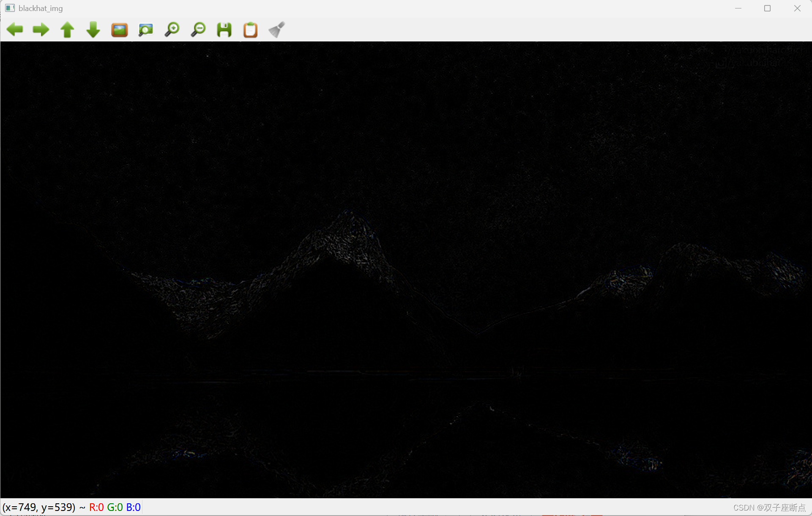Screen dimensions: 812x516
Task: Save the current image with floppy icon
Action: (224, 30)
